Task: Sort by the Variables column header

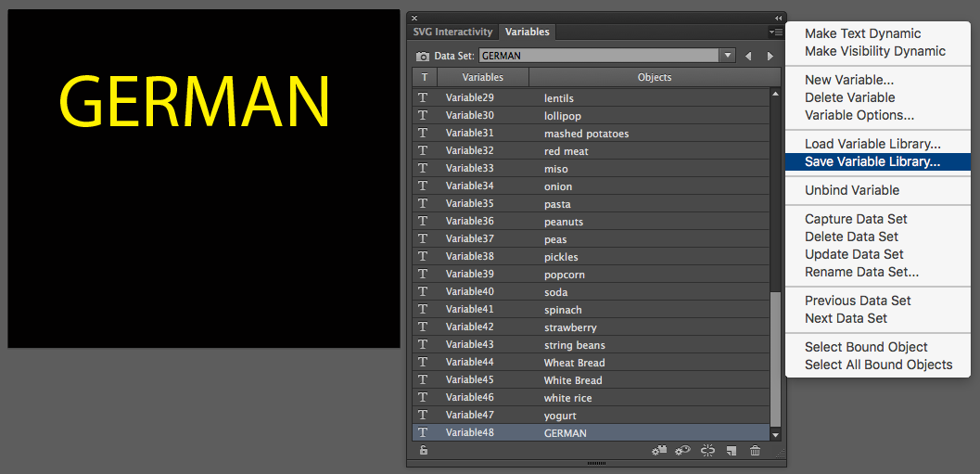Action: pos(482,78)
